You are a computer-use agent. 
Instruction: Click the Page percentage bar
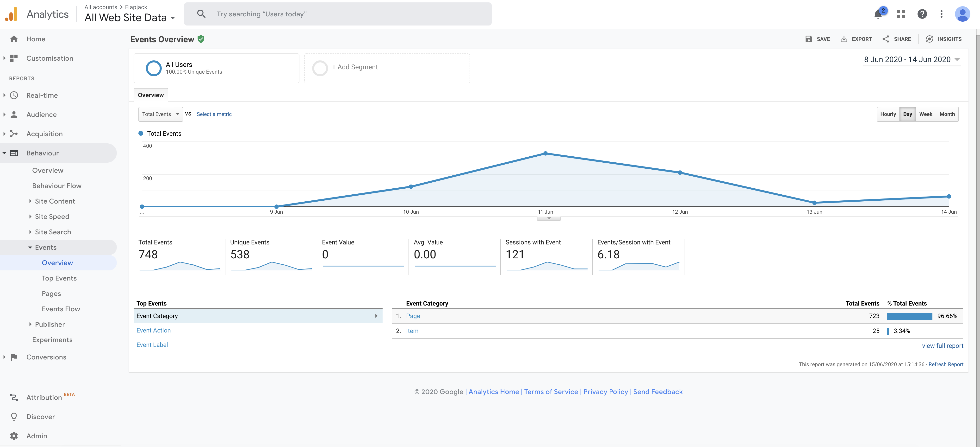click(x=909, y=316)
